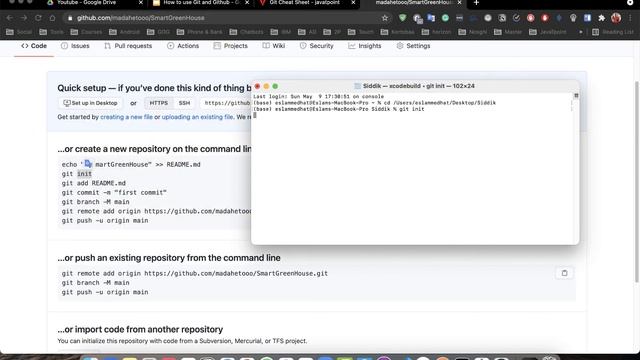Follow the uploading an existing file link
Viewport: 640px width, 360px height.
(x=198, y=117)
